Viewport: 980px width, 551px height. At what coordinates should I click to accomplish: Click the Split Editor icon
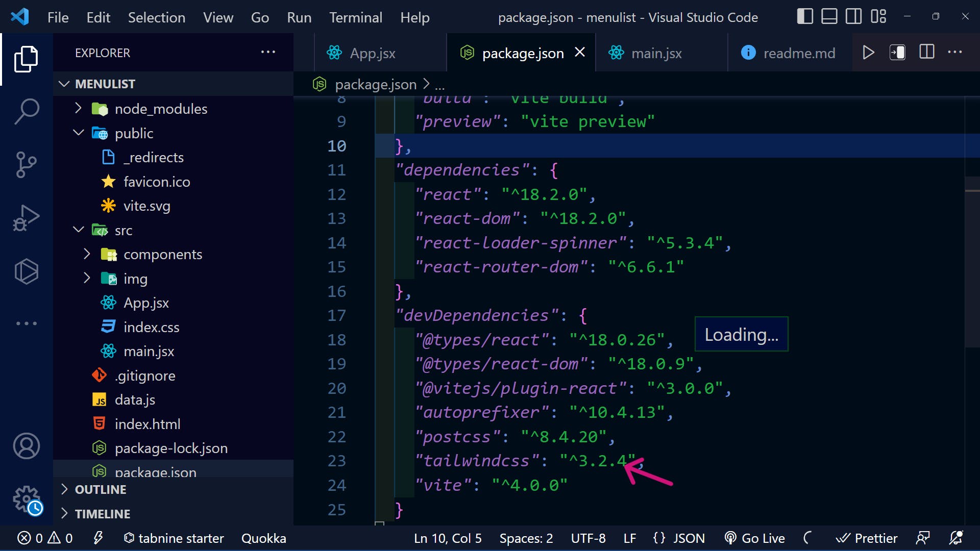(x=926, y=52)
